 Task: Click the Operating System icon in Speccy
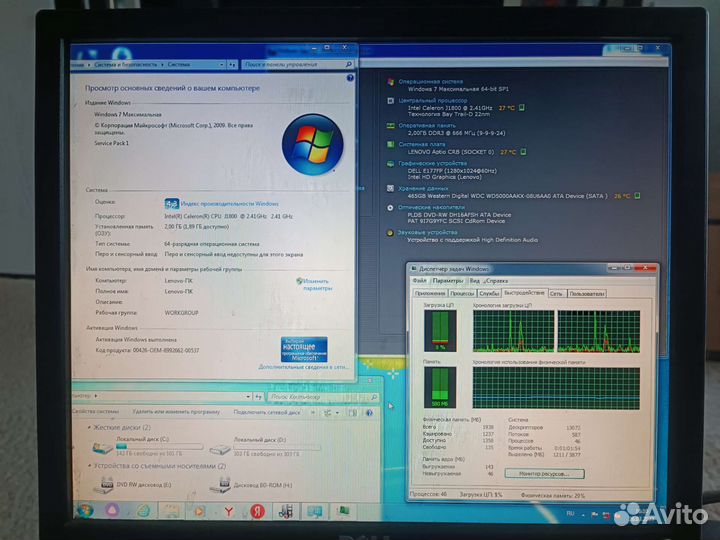[391, 82]
